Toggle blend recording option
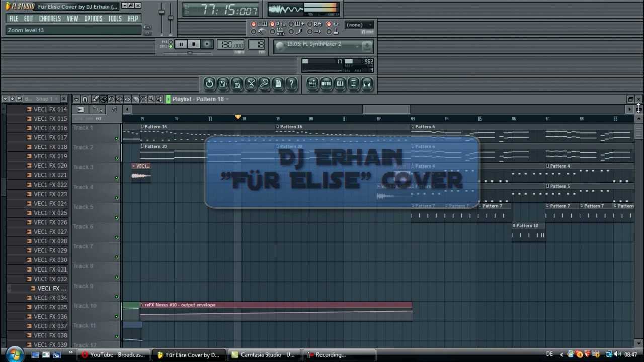Image resolution: width=644 pixels, height=362 pixels. (297, 24)
